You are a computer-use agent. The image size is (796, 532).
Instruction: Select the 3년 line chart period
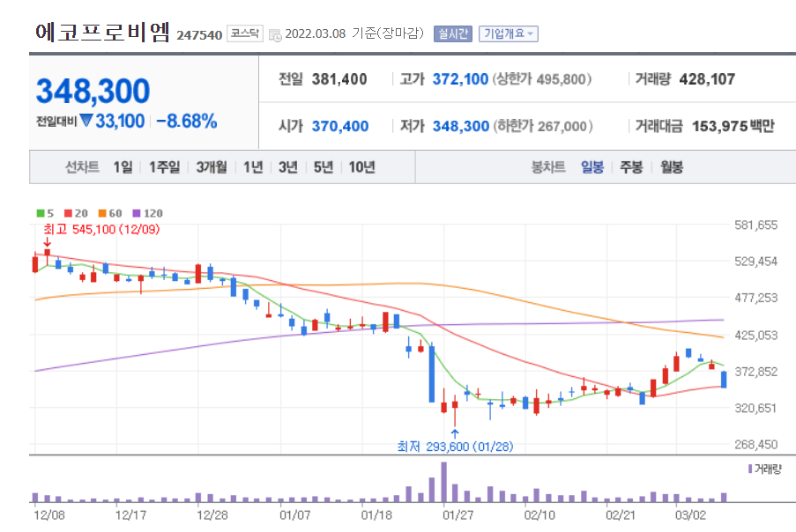click(288, 166)
